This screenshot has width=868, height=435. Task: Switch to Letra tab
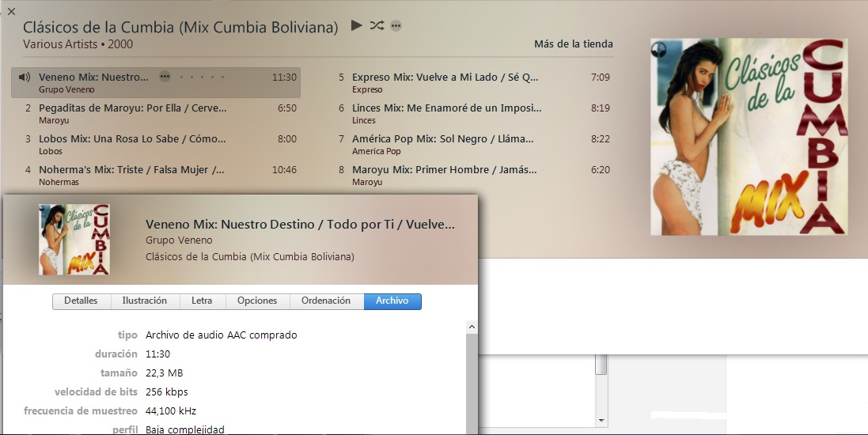(202, 301)
